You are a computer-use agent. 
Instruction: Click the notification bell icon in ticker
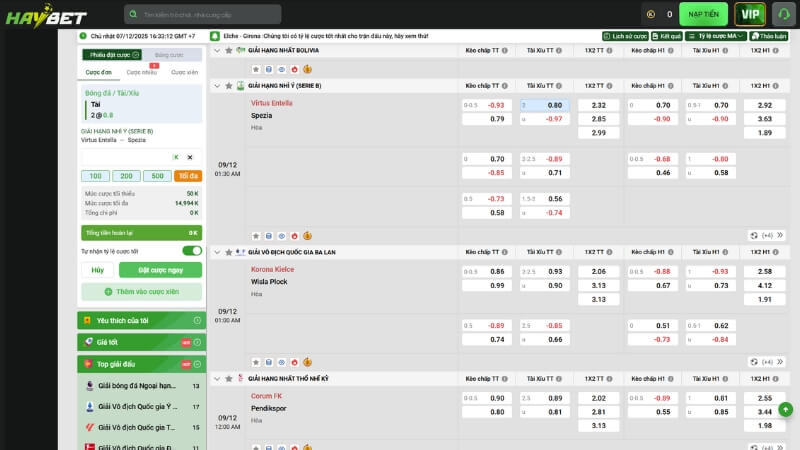pyautogui.click(x=215, y=36)
